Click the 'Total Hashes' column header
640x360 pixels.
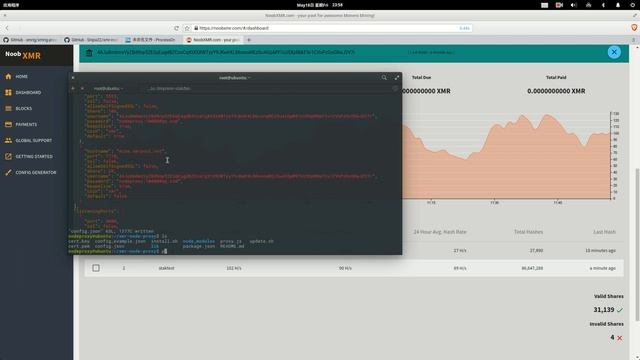528,232
